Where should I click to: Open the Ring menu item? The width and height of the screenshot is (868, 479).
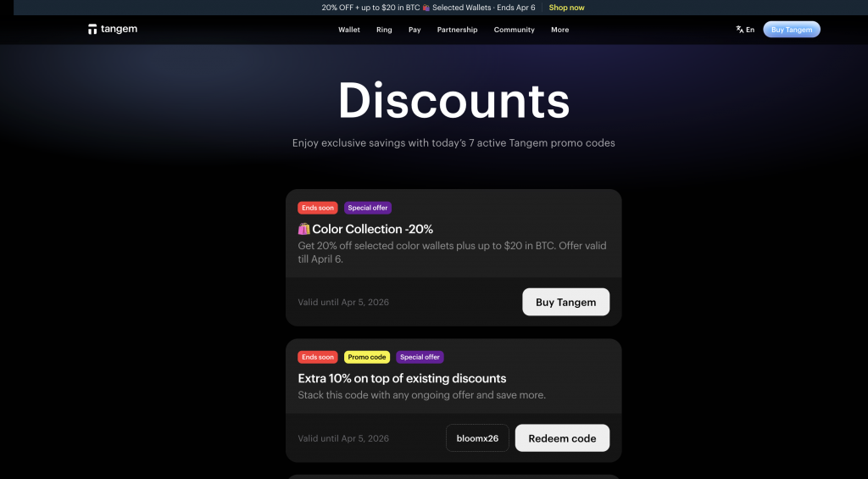tap(384, 30)
